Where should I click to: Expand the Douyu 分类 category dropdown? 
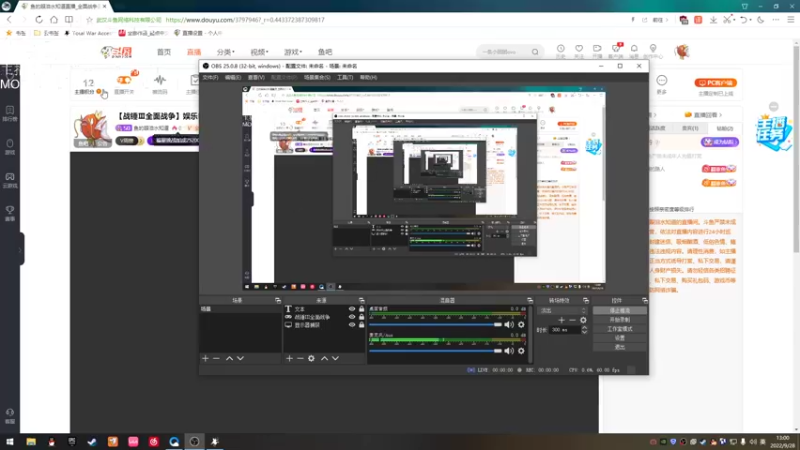(x=226, y=52)
